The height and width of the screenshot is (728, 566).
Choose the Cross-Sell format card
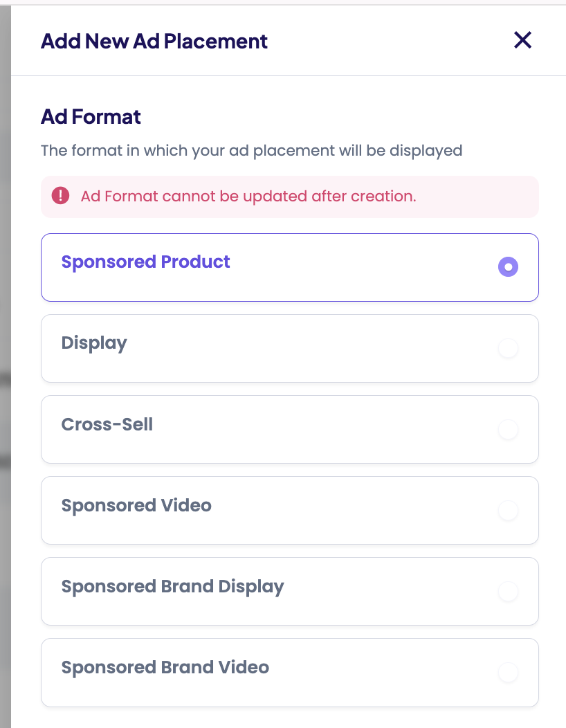click(x=289, y=429)
